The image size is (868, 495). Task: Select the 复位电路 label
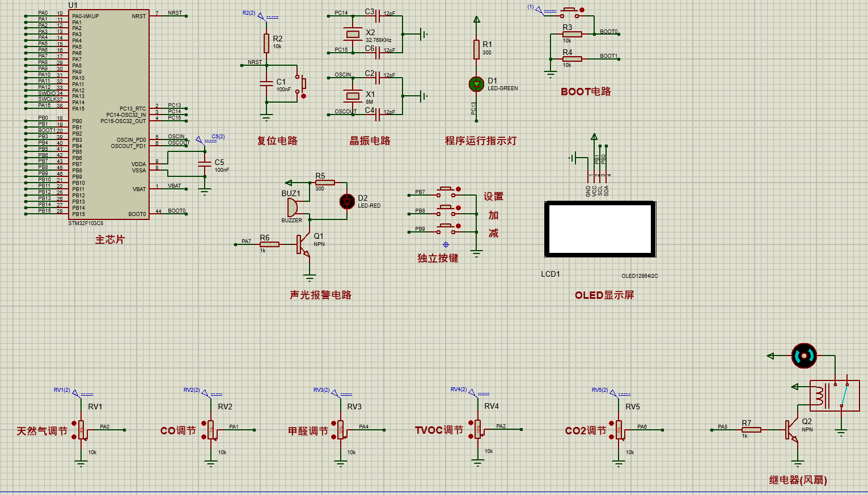click(277, 141)
